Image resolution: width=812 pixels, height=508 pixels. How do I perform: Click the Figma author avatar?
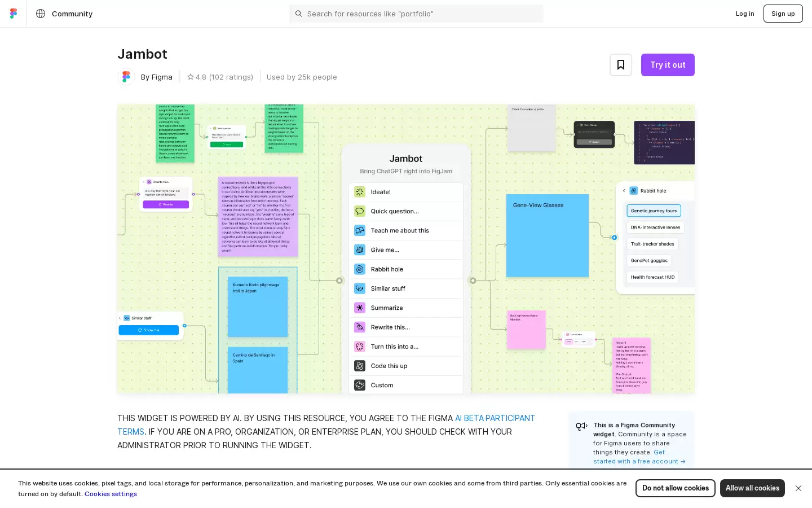[126, 77]
